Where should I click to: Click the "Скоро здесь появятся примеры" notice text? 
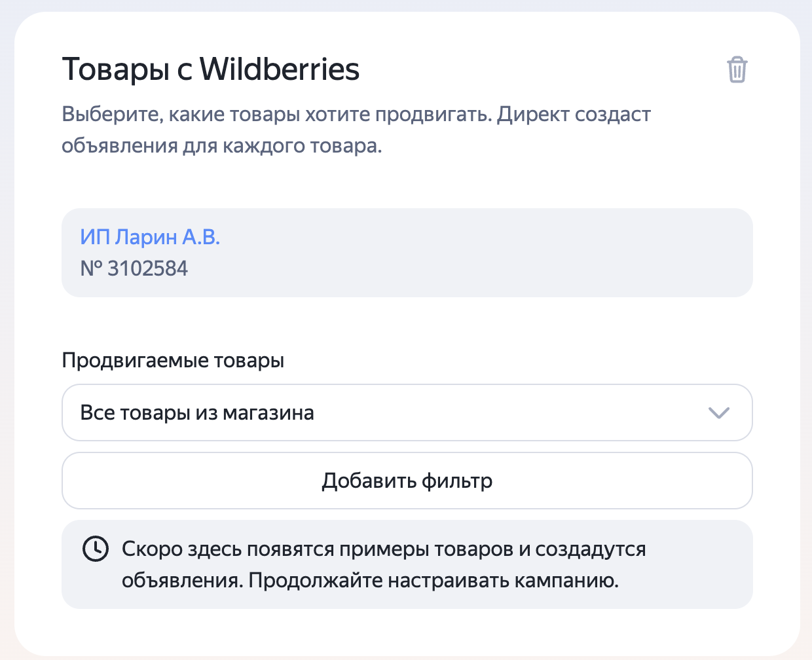tap(384, 549)
